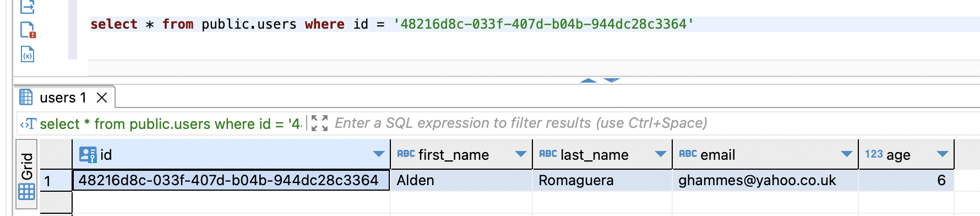Click the SQL filter expression input field

pos(655,123)
